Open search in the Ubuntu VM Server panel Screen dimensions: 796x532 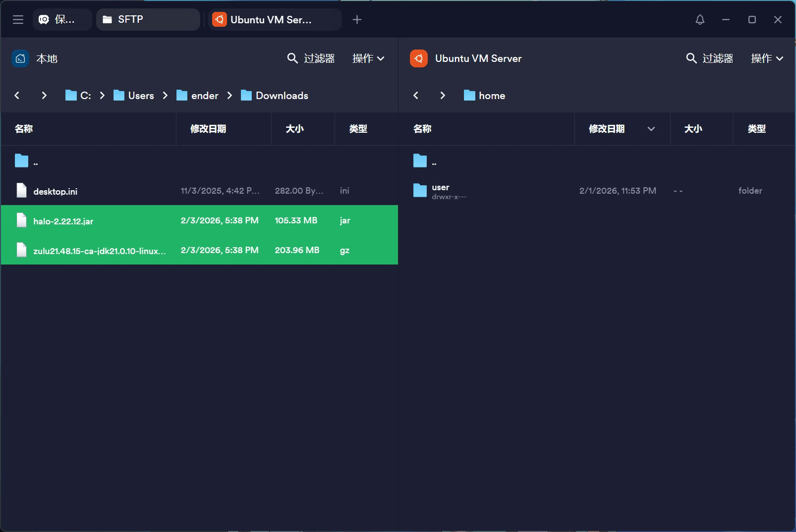tap(691, 58)
